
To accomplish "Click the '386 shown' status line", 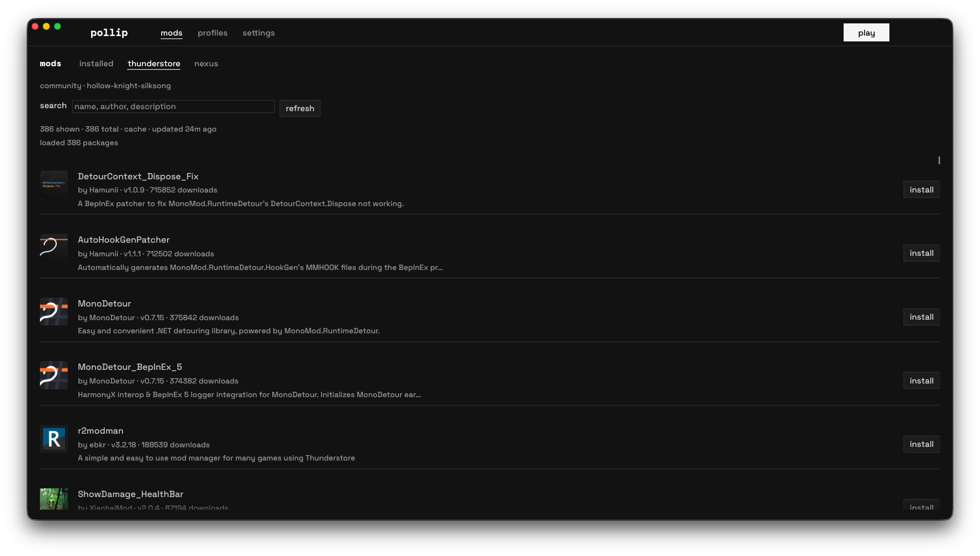I will tap(128, 129).
